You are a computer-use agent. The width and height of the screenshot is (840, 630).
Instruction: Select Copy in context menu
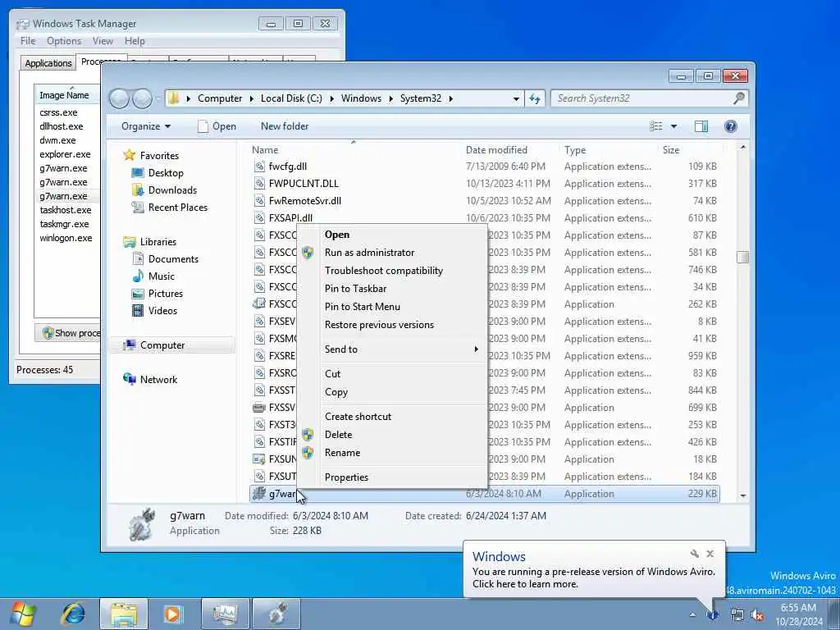pyautogui.click(x=392, y=391)
